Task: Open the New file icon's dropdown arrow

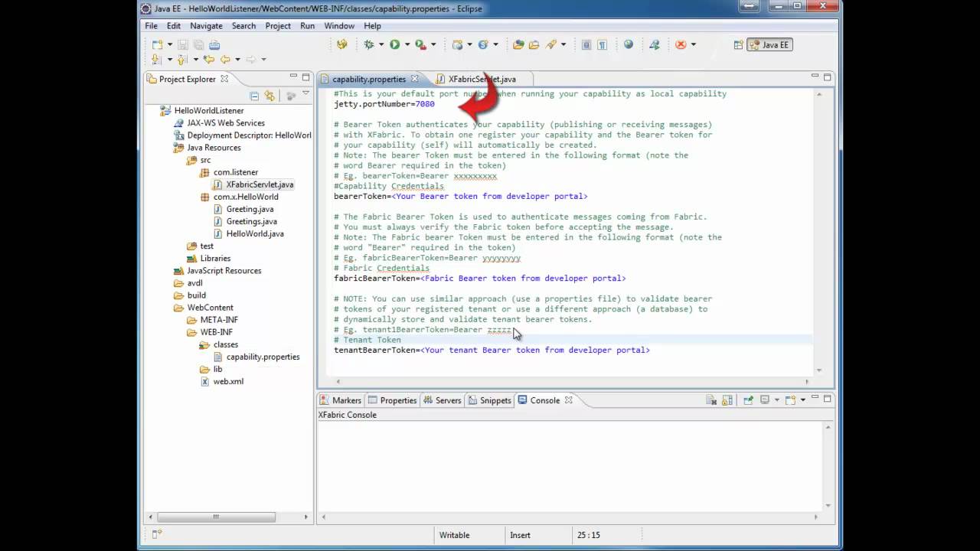Action: click(x=169, y=44)
